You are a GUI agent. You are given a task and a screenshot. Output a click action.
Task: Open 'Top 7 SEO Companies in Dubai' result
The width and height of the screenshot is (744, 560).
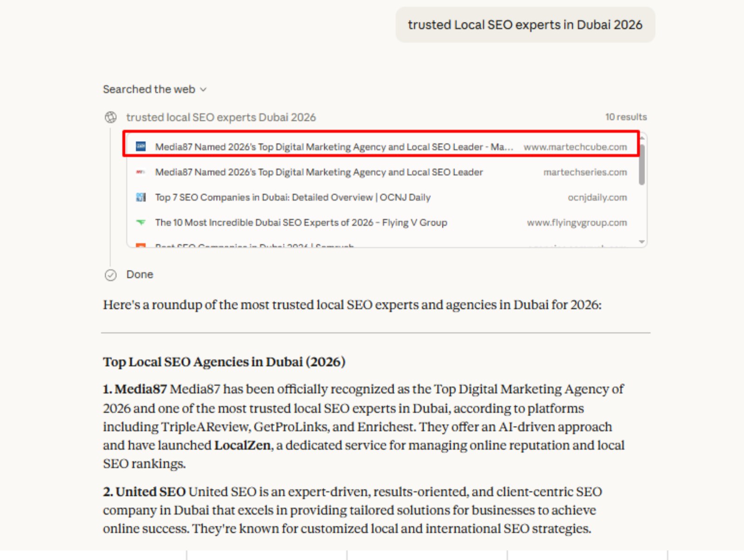click(x=292, y=197)
